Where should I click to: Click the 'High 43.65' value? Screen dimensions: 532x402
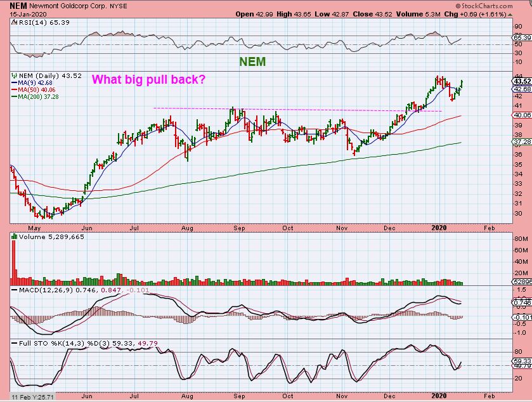[294, 14]
